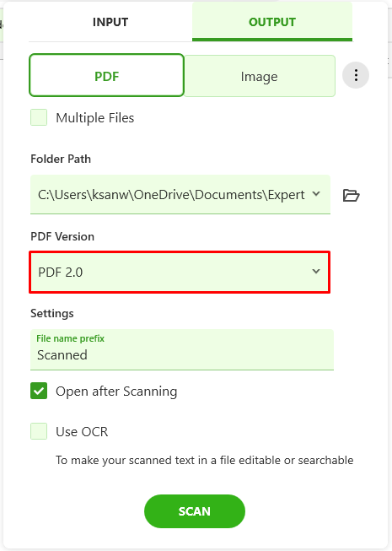Click the File name prefix input field
The image size is (392, 551).
click(x=182, y=349)
